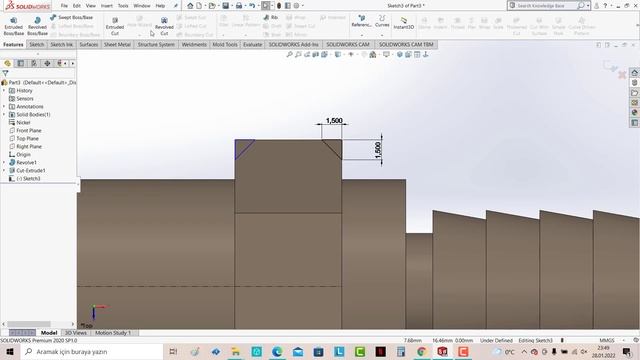Click the Zoom to Fit icon
Viewport: 640px width, 360px height.
click(289, 54)
